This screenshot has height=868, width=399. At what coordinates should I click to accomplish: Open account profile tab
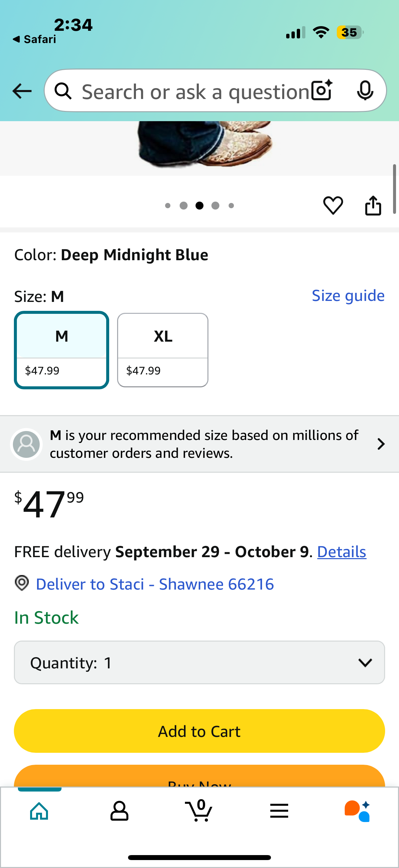(x=119, y=810)
